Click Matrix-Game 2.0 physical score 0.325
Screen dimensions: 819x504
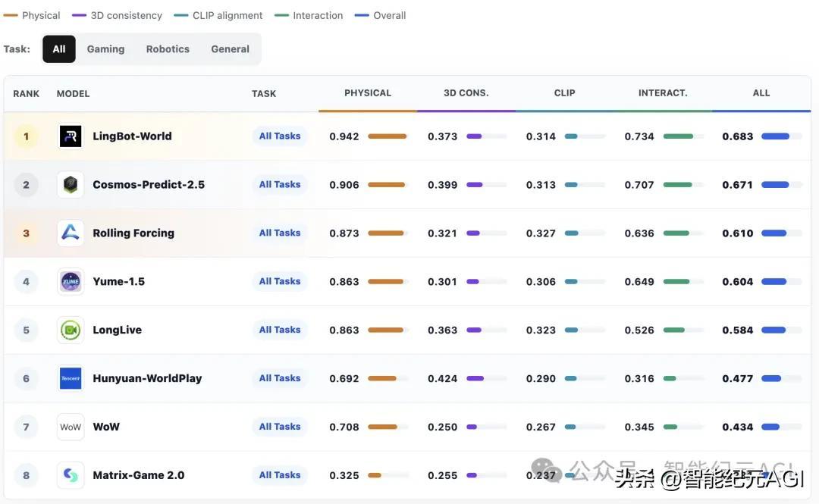point(344,476)
